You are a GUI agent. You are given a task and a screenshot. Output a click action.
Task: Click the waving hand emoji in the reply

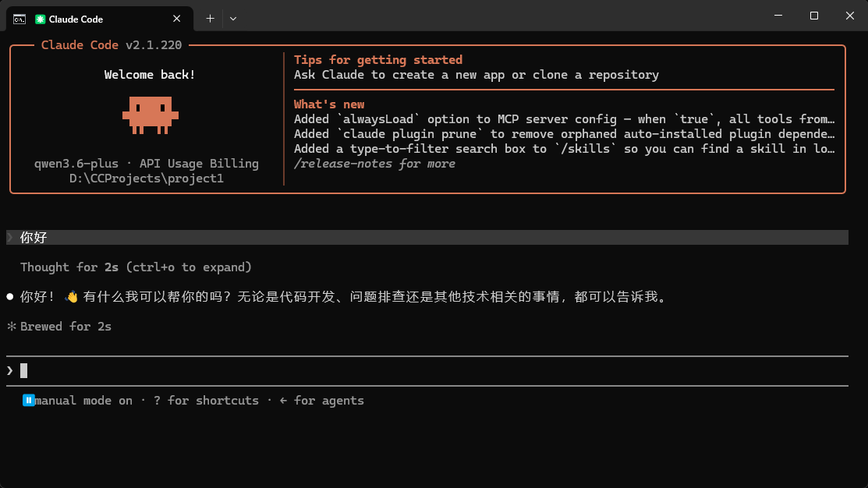[x=71, y=297]
